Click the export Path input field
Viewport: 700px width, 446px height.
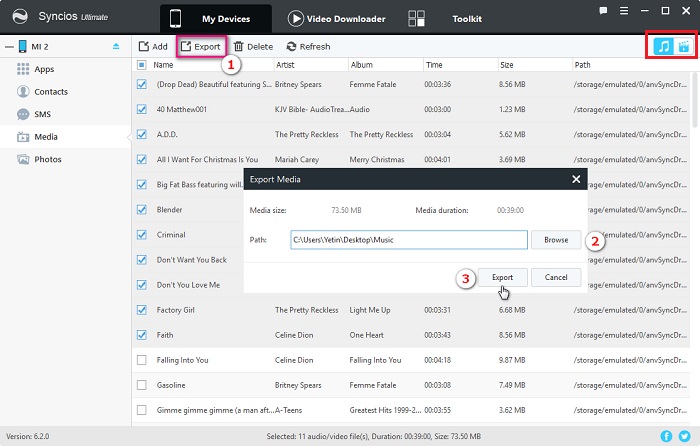(409, 240)
